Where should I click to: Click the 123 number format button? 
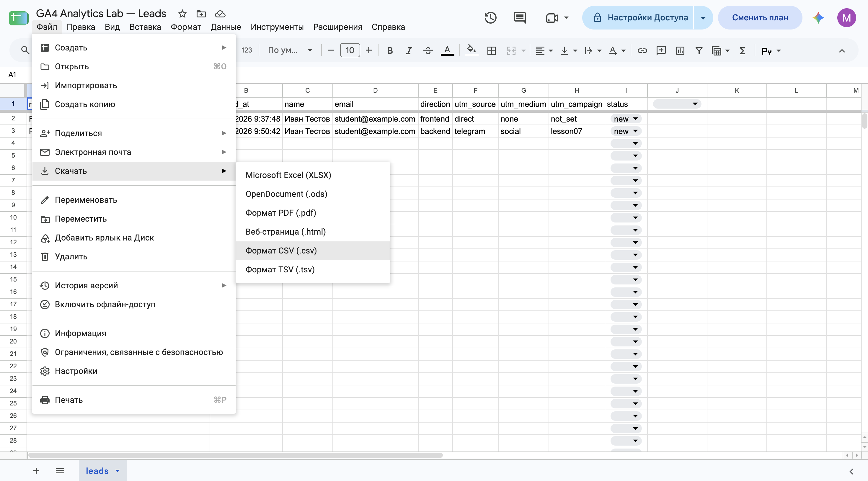[247, 50]
